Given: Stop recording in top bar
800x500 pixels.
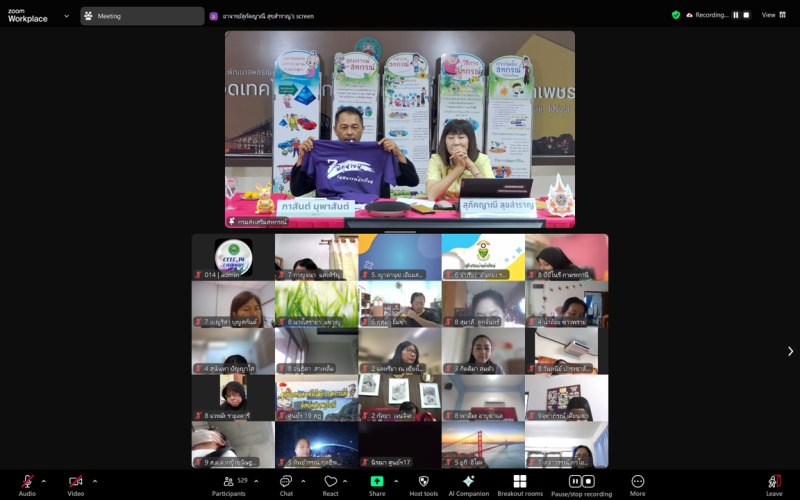Looking at the screenshot, I should (746, 15).
